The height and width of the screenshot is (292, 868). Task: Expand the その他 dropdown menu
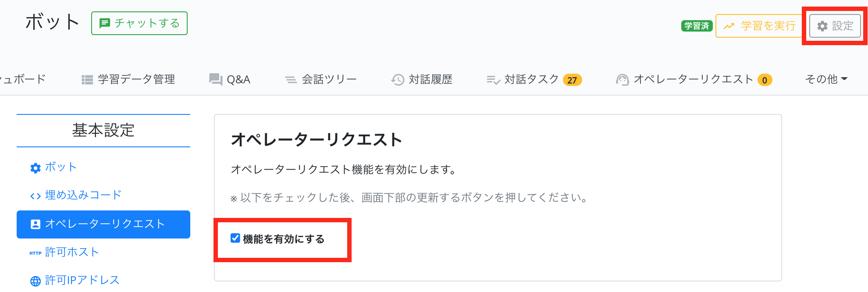[826, 79]
